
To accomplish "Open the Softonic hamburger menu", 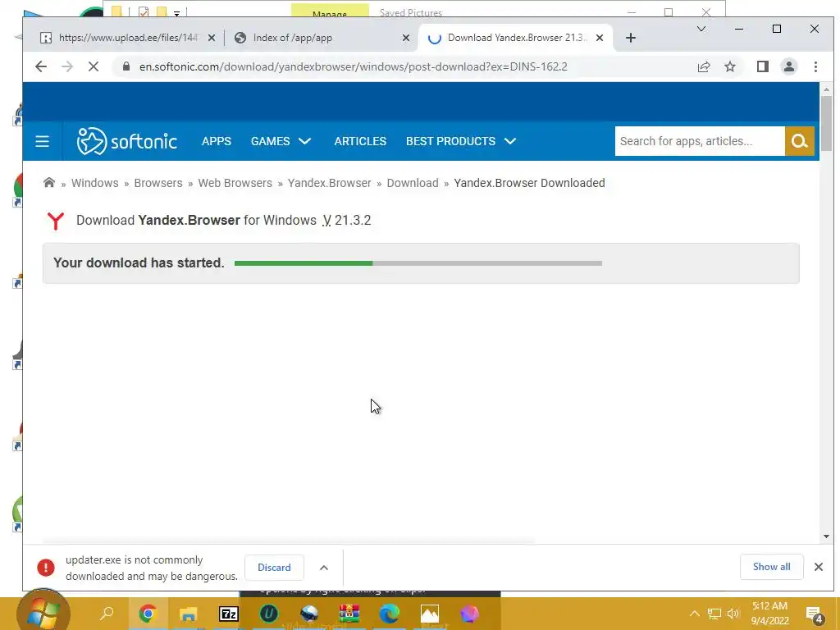I will [x=43, y=141].
